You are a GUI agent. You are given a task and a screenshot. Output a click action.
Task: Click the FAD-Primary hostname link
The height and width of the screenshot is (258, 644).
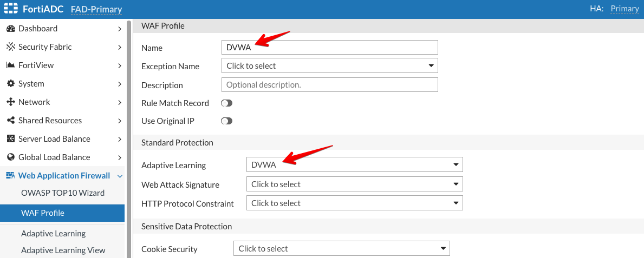click(x=96, y=9)
